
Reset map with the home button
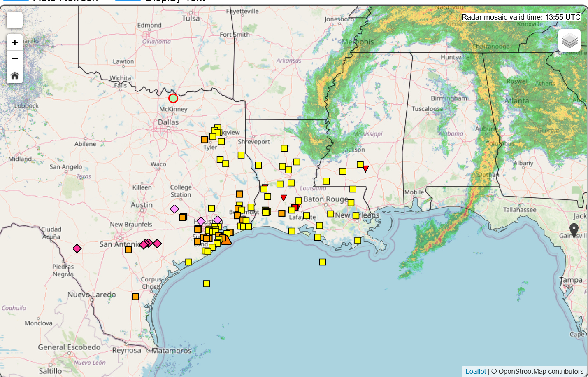pos(15,75)
